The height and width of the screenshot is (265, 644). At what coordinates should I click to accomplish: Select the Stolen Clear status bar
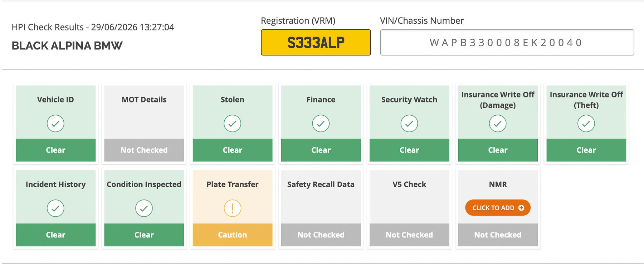pos(233,150)
